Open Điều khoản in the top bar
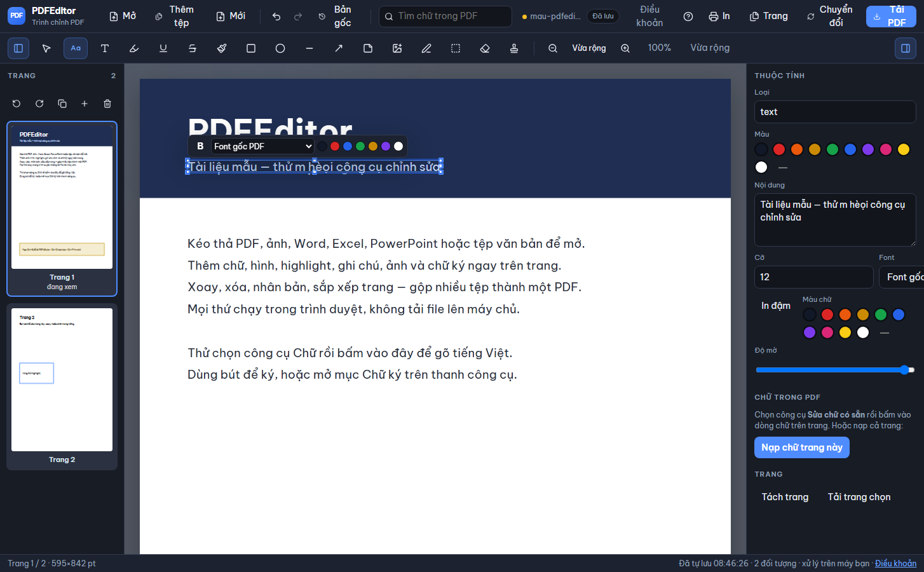Viewport: 924px width, 572px height. pos(649,16)
